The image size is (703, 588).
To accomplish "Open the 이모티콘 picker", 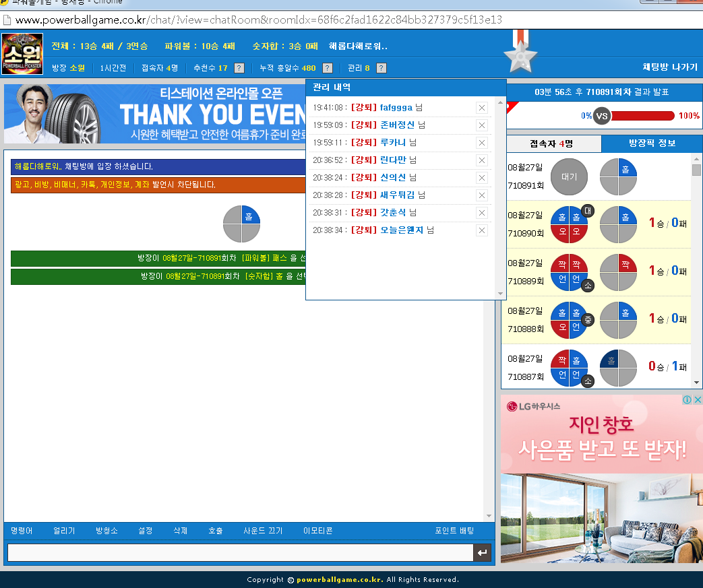I will pyautogui.click(x=318, y=531).
